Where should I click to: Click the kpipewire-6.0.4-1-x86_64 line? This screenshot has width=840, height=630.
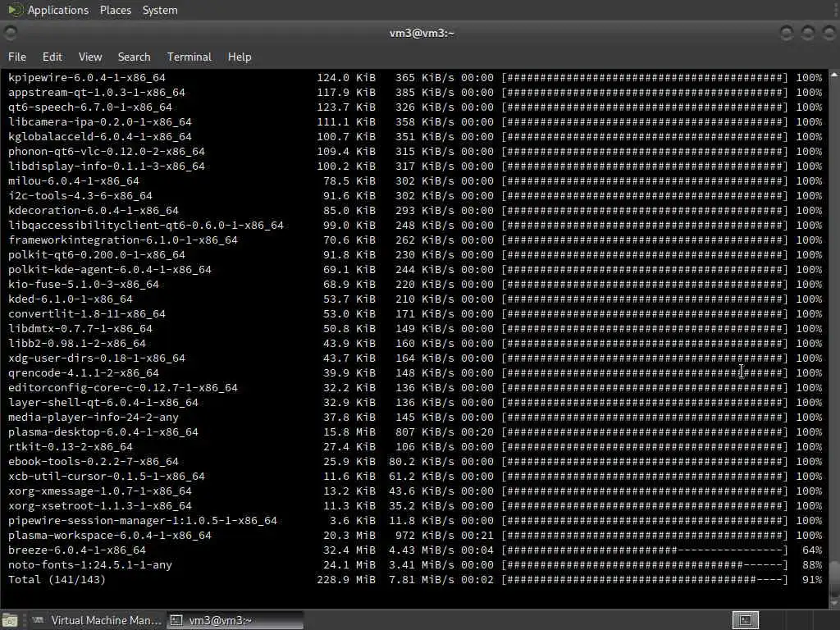pos(415,78)
